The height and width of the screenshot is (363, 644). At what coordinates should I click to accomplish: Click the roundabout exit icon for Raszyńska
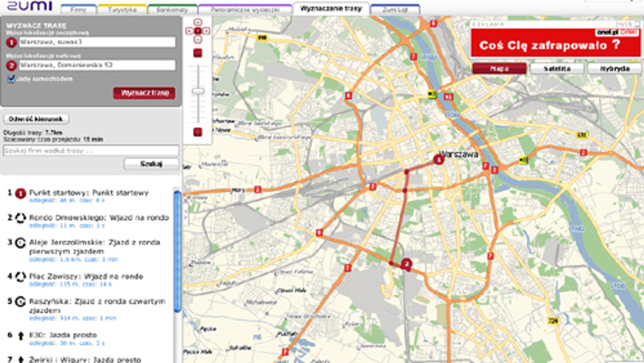click(x=21, y=302)
